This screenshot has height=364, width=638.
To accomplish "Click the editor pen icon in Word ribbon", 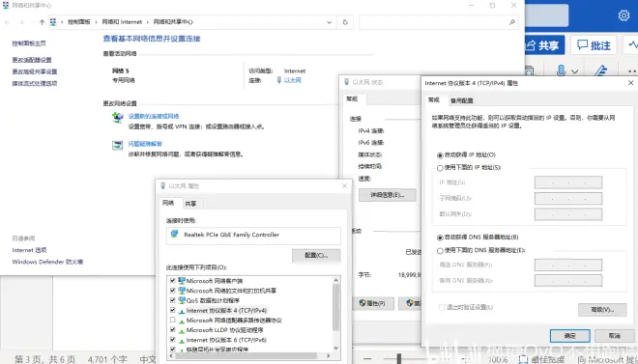I will pos(601,70).
